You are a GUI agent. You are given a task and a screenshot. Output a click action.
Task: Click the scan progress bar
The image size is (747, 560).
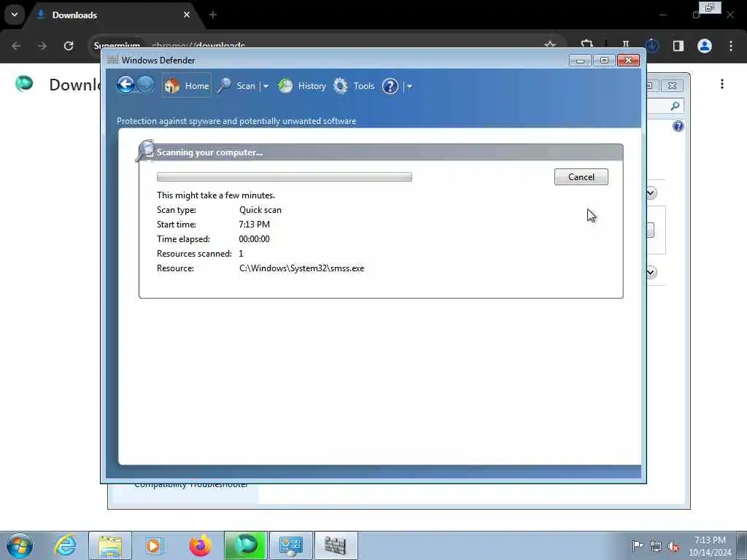pos(285,176)
